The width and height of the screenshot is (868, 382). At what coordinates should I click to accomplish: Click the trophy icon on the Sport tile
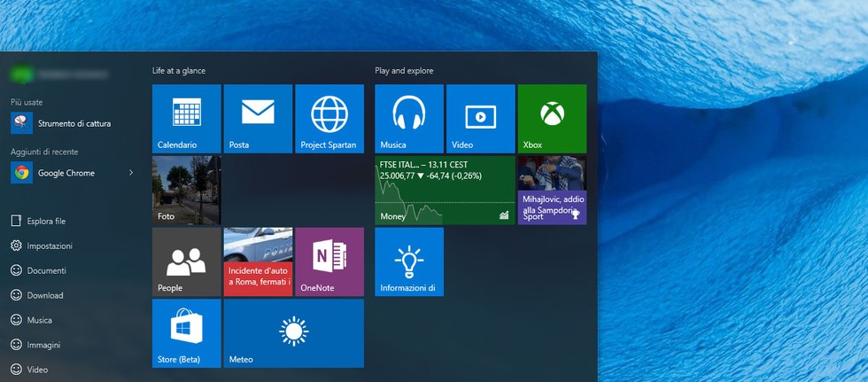point(576,214)
